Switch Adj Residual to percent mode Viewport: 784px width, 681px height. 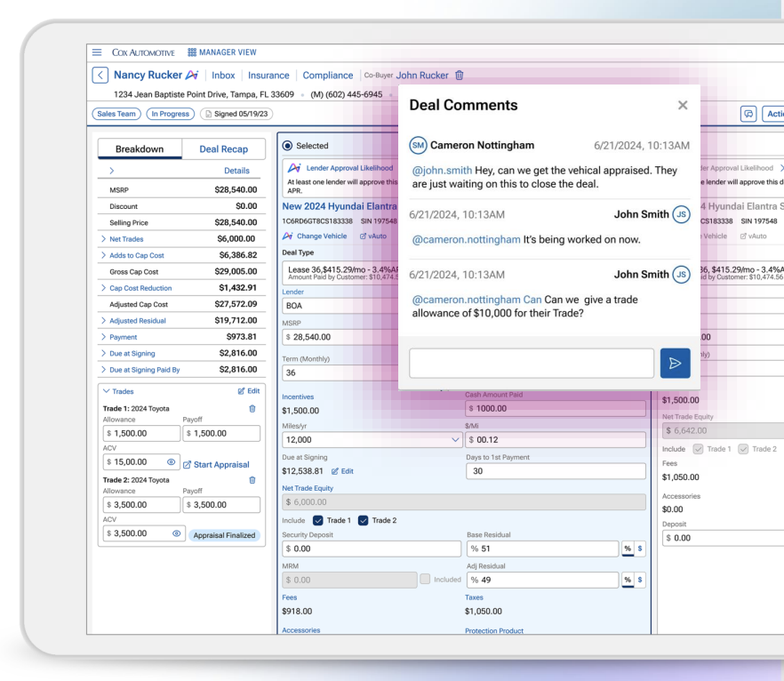point(628,580)
